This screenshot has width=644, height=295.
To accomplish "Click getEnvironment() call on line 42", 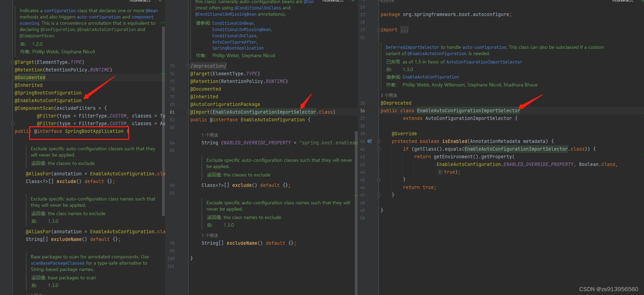I will (456, 157).
